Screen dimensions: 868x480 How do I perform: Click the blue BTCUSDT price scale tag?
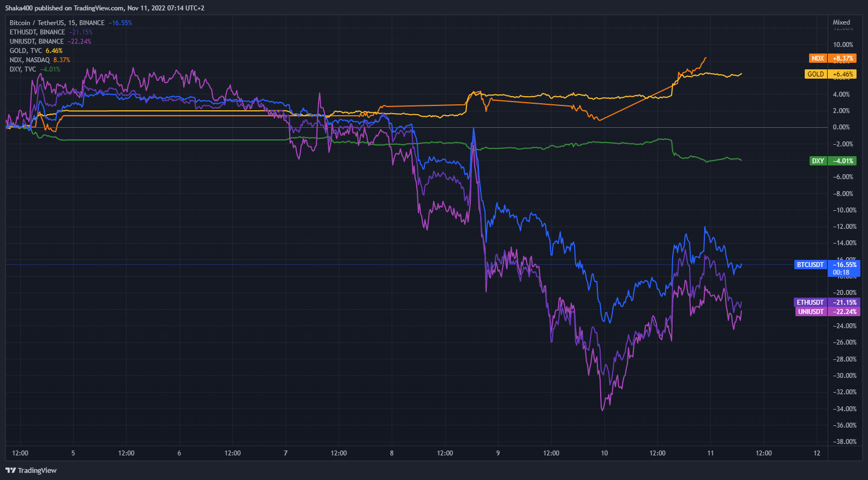pos(810,265)
